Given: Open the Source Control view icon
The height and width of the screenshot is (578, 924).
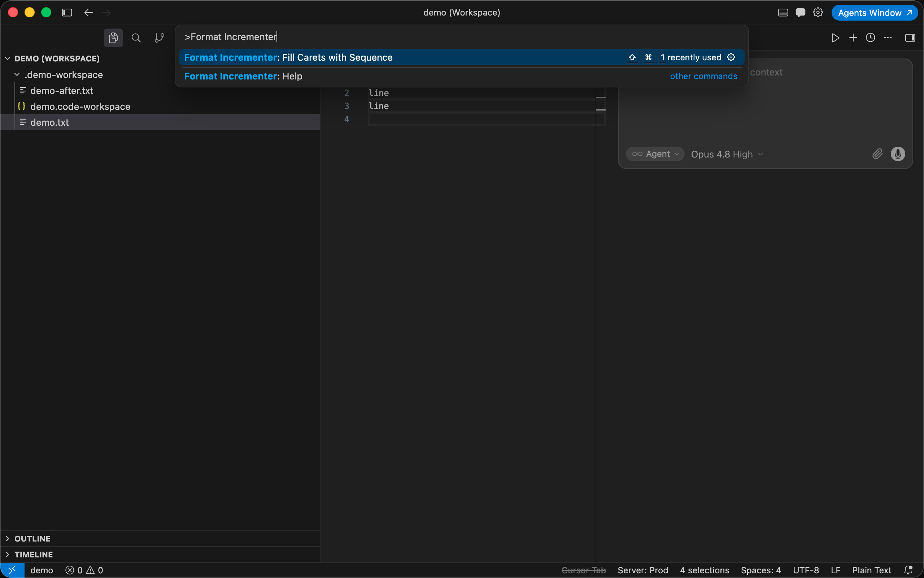Looking at the screenshot, I should (x=159, y=38).
